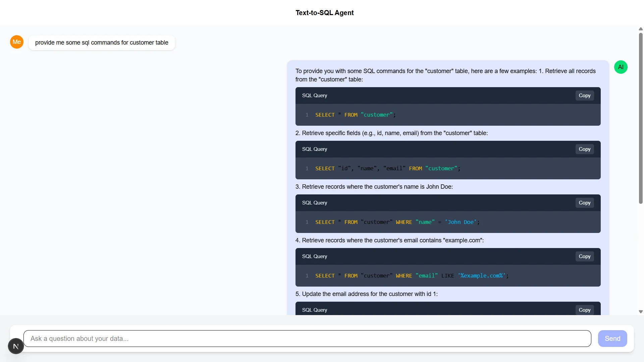Copy the query selecting id, name, email fields

[x=584, y=149]
